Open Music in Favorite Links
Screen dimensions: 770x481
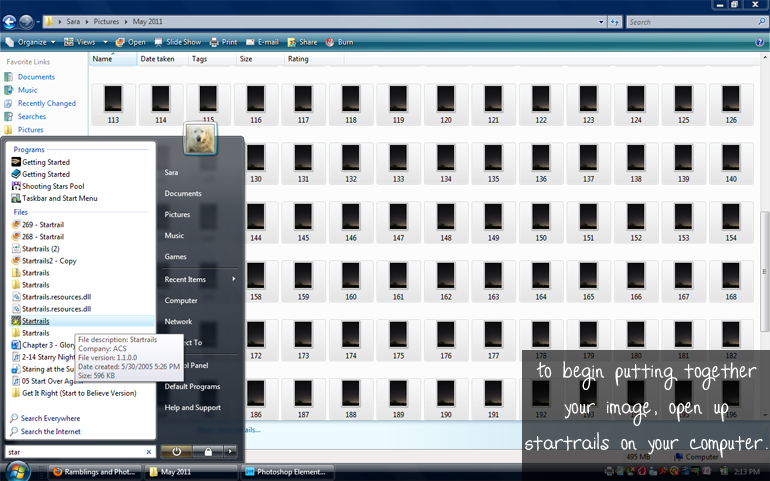(x=21, y=90)
